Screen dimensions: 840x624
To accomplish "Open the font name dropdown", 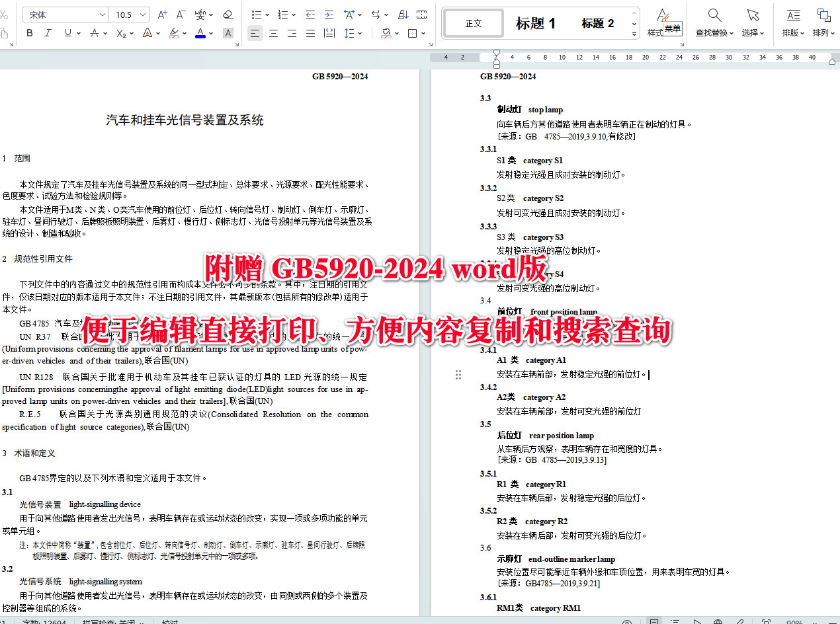I will click(x=102, y=14).
